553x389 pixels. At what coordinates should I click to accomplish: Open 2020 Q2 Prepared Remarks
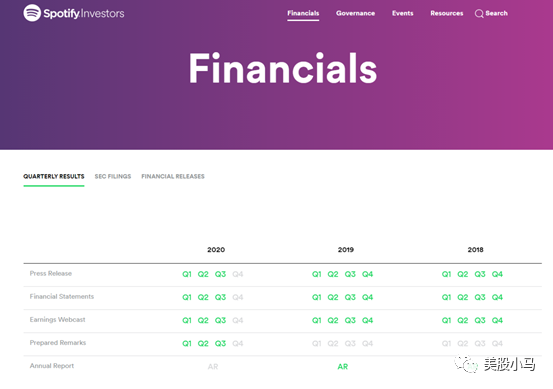pyautogui.click(x=203, y=344)
